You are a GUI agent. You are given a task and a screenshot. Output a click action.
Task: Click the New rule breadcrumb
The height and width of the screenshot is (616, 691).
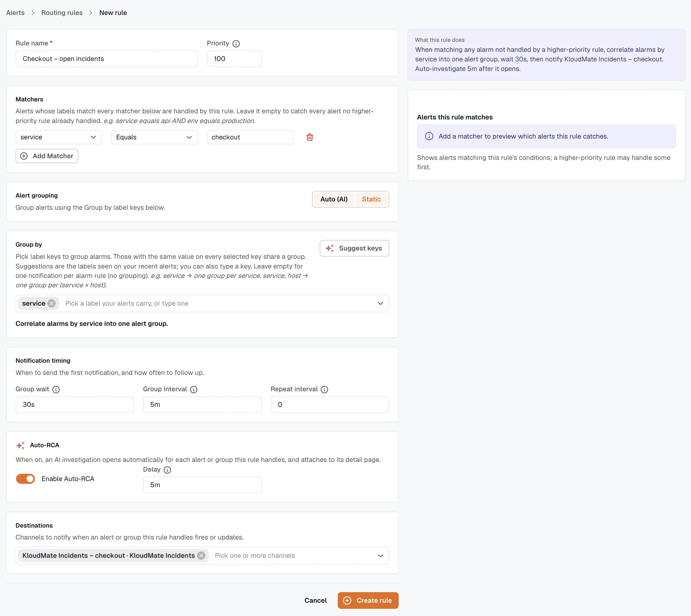click(x=113, y=12)
